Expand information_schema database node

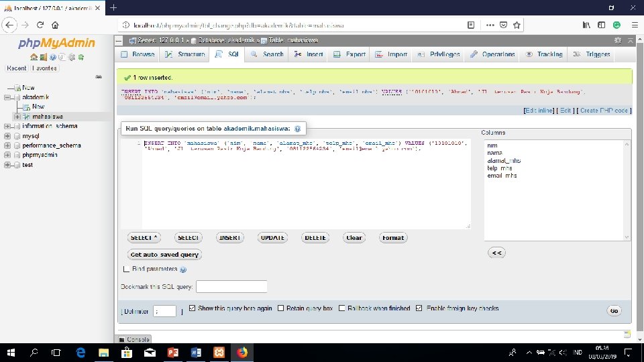pyautogui.click(x=7, y=127)
